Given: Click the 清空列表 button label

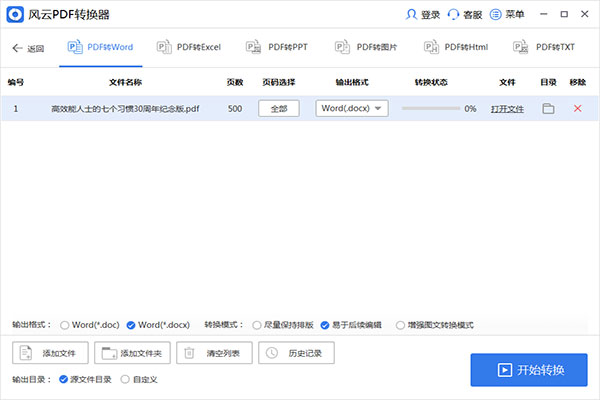Looking at the screenshot, I should point(223,353).
